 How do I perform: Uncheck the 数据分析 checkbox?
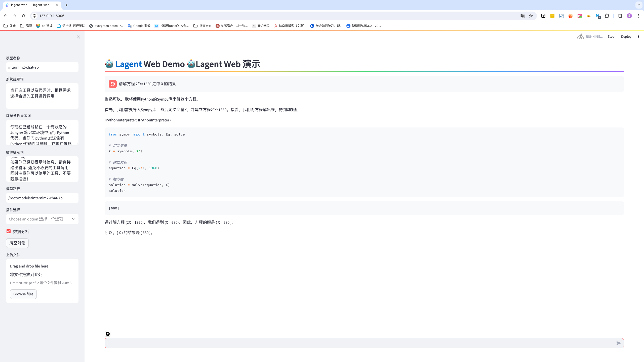(x=9, y=231)
